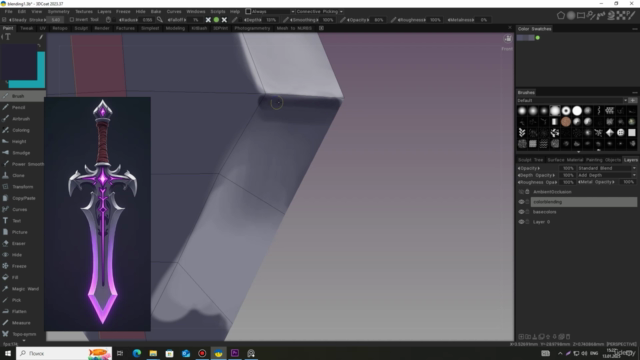The width and height of the screenshot is (640, 360).
Task: Toggle the Always checkbox
Action: point(248,11)
